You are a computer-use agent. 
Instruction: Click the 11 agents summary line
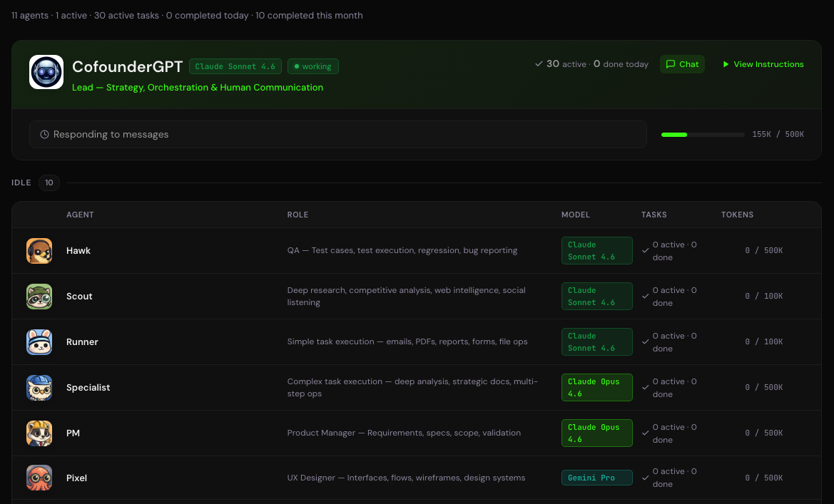click(187, 16)
